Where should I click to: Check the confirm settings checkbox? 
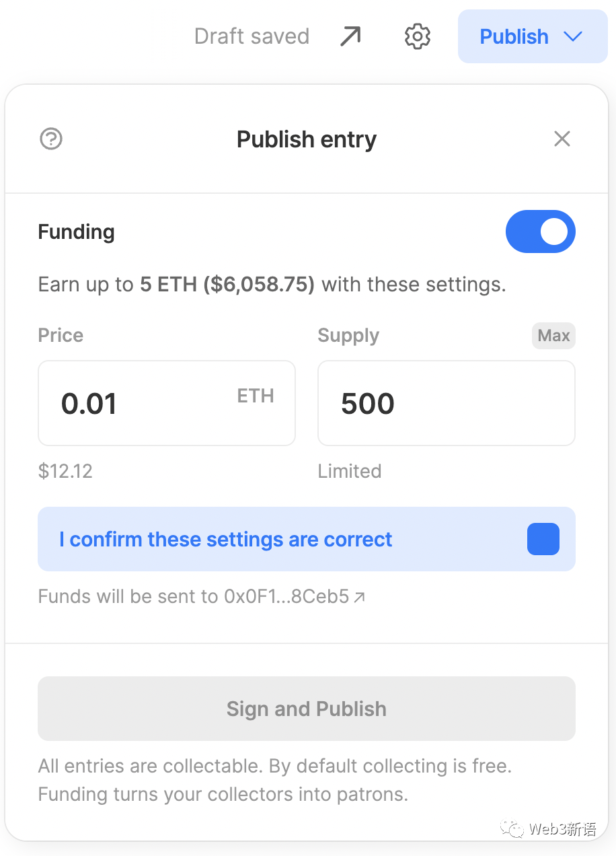pos(543,539)
